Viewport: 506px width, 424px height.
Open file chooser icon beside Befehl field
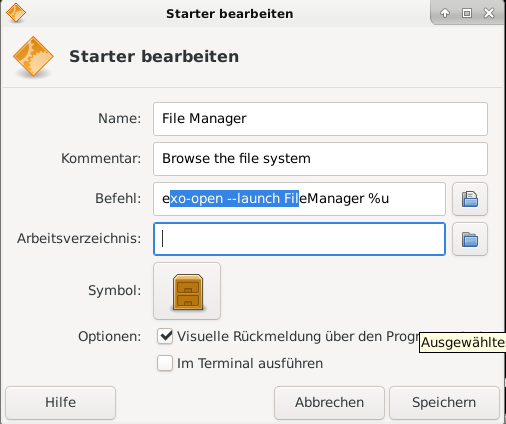[470, 199]
